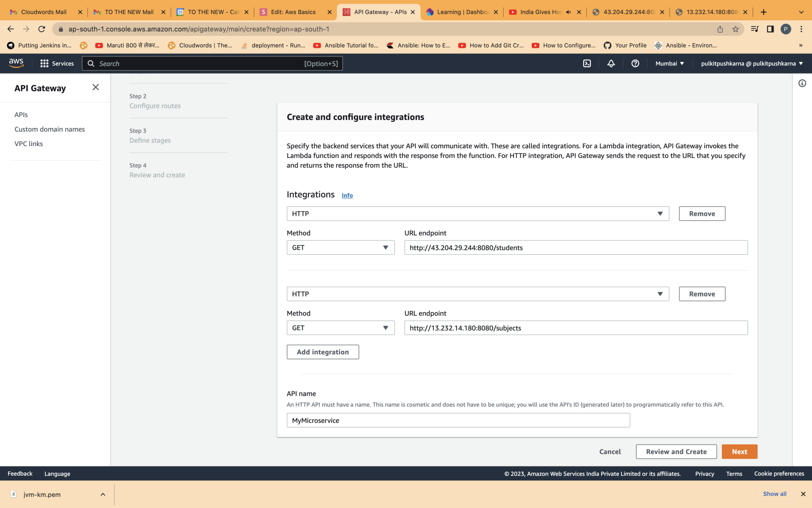The height and width of the screenshot is (508, 812).
Task: Expand the jvm-km.pem download options chevron
Action: point(103,494)
